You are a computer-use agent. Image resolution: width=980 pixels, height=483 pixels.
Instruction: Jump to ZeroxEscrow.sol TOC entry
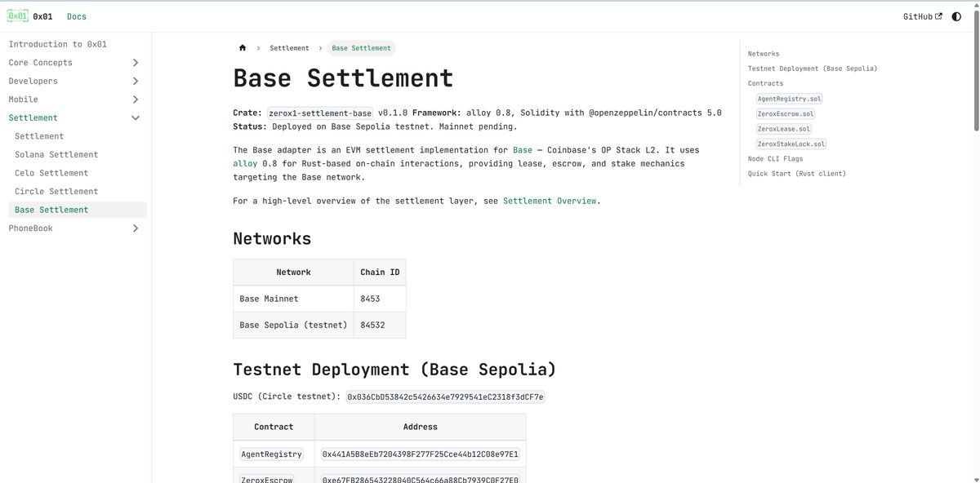(x=786, y=113)
